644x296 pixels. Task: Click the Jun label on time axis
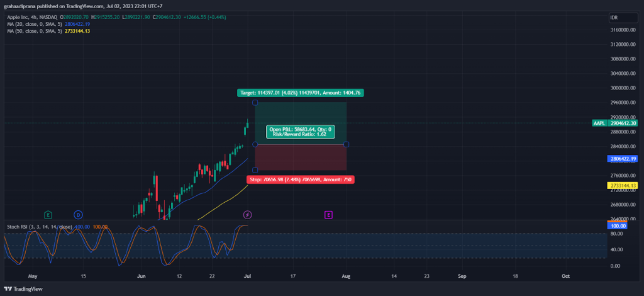coord(142,276)
